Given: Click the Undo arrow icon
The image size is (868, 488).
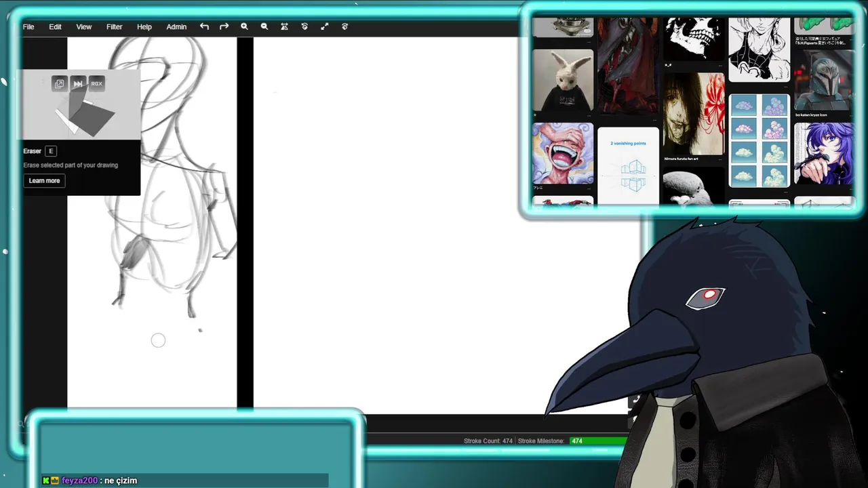Looking at the screenshot, I should [204, 26].
